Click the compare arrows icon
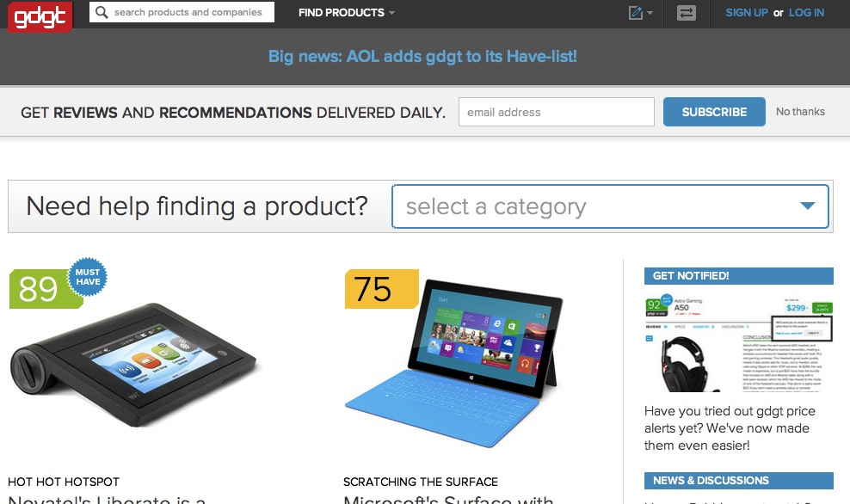The height and width of the screenshot is (504, 850). [x=687, y=12]
